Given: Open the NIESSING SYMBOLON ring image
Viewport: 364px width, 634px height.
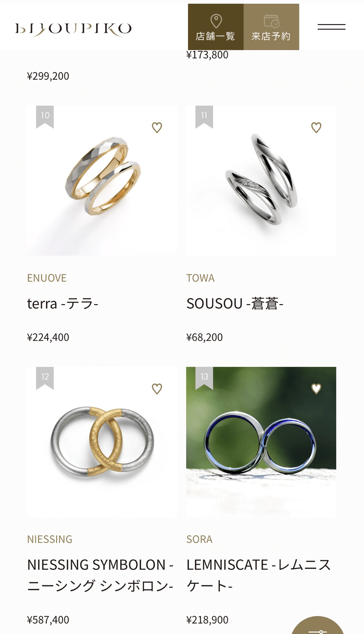Looking at the screenshot, I should 102,442.
